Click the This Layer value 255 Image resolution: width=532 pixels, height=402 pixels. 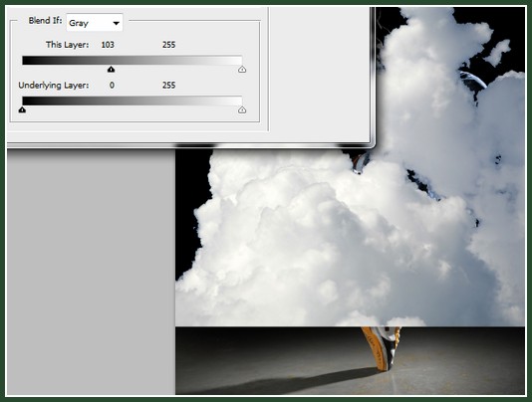tap(168, 45)
